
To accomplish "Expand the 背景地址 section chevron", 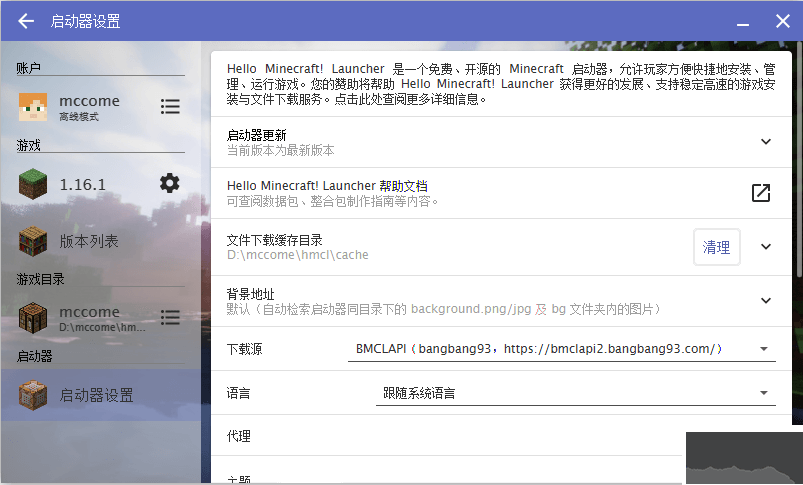I will [x=766, y=300].
